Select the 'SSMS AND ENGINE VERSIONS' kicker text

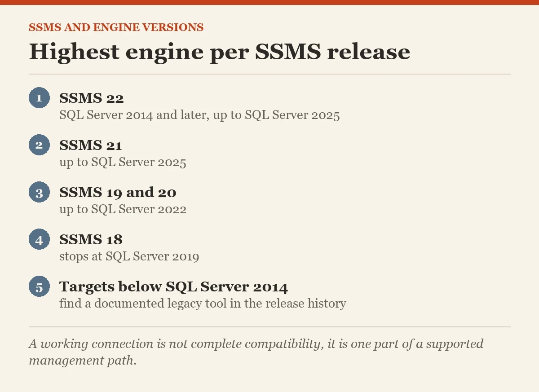coord(116,27)
